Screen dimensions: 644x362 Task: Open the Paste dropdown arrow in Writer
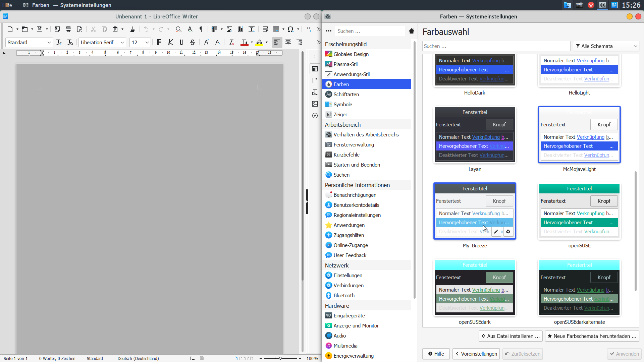[122, 29]
